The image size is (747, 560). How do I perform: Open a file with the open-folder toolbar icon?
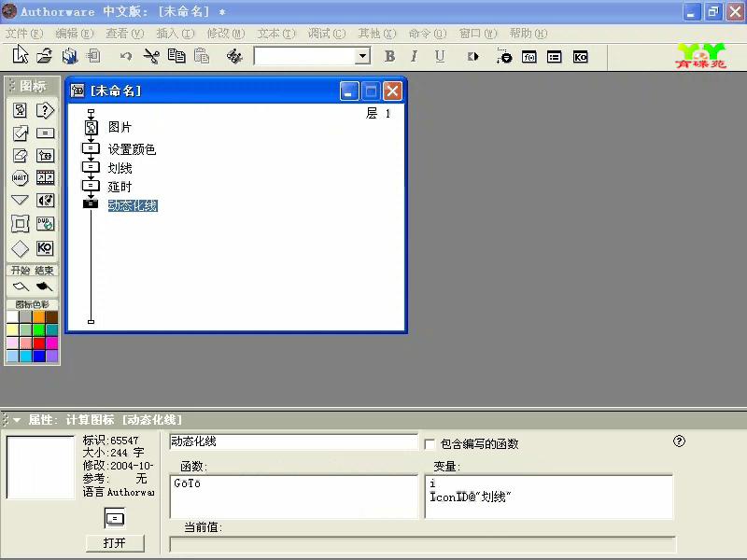[x=44, y=56]
